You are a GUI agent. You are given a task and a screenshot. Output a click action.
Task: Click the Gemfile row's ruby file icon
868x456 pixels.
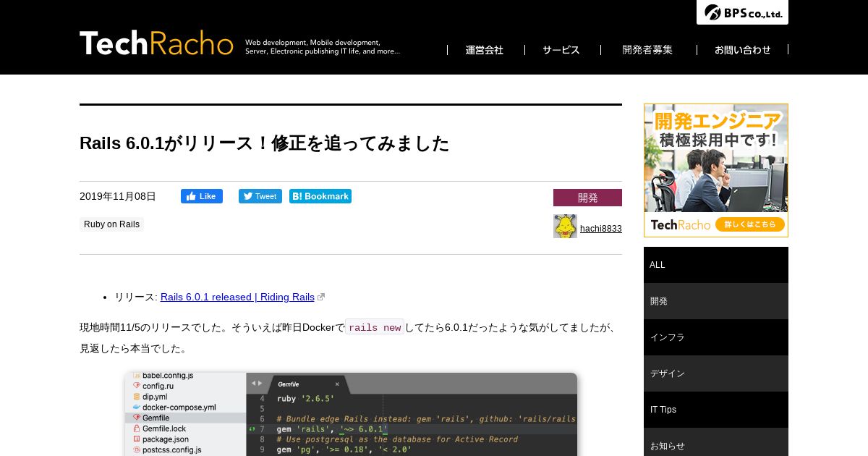click(x=137, y=418)
